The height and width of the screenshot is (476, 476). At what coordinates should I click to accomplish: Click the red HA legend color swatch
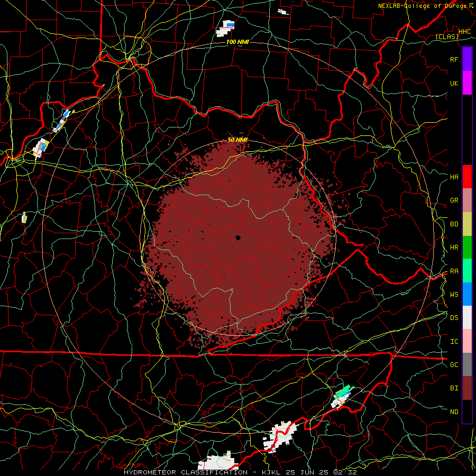[x=467, y=177]
